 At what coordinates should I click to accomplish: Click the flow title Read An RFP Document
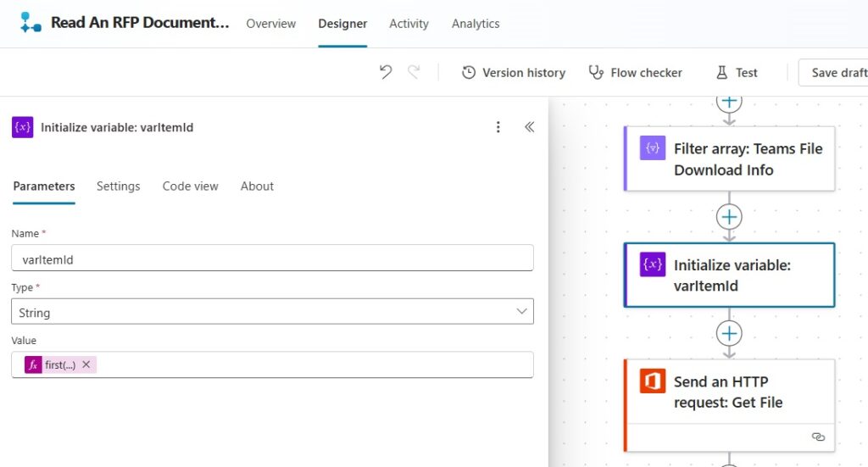pos(140,23)
